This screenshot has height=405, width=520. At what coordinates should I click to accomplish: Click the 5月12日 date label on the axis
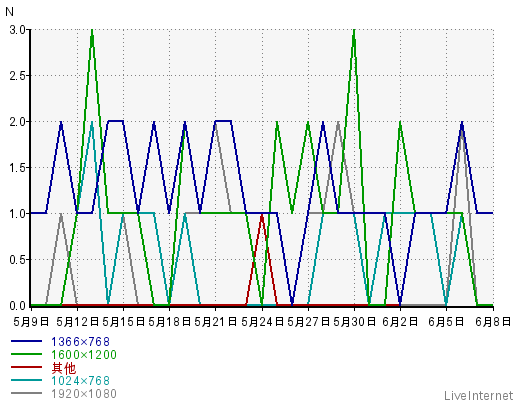coord(78,322)
